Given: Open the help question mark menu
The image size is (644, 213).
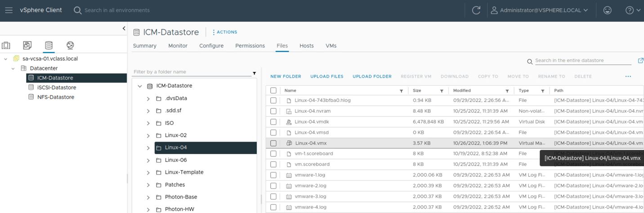Looking at the screenshot, I should click(632, 10).
